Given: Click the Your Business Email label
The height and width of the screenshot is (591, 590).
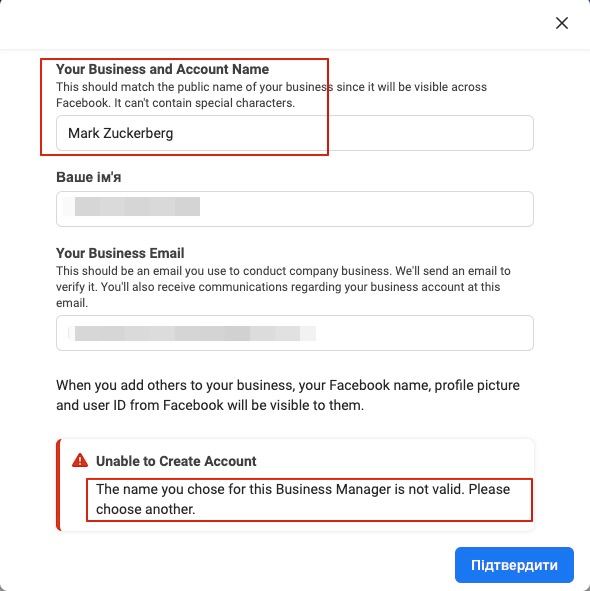Looking at the screenshot, I should tap(120, 253).
